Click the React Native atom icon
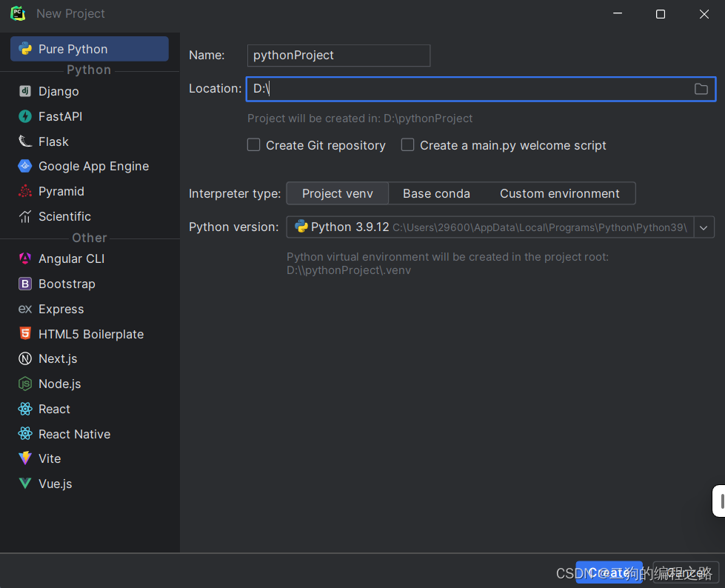The width and height of the screenshot is (725, 588). [25, 434]
